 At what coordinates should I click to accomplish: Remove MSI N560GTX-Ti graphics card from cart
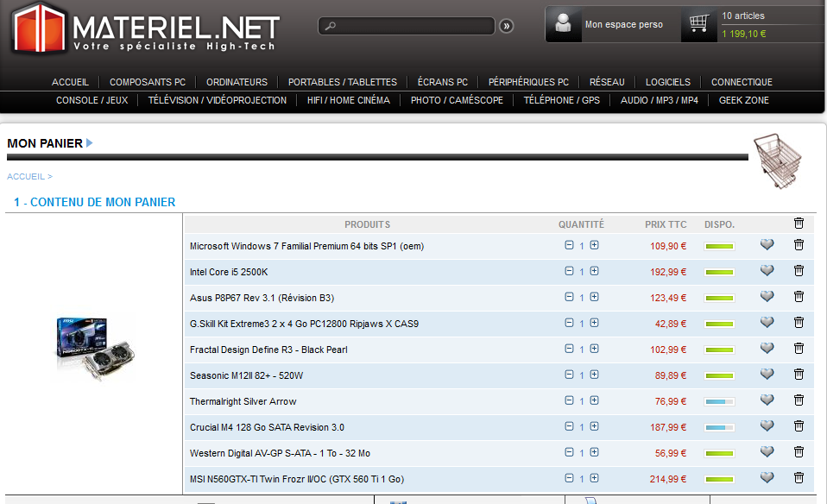[x=799, y=478]
